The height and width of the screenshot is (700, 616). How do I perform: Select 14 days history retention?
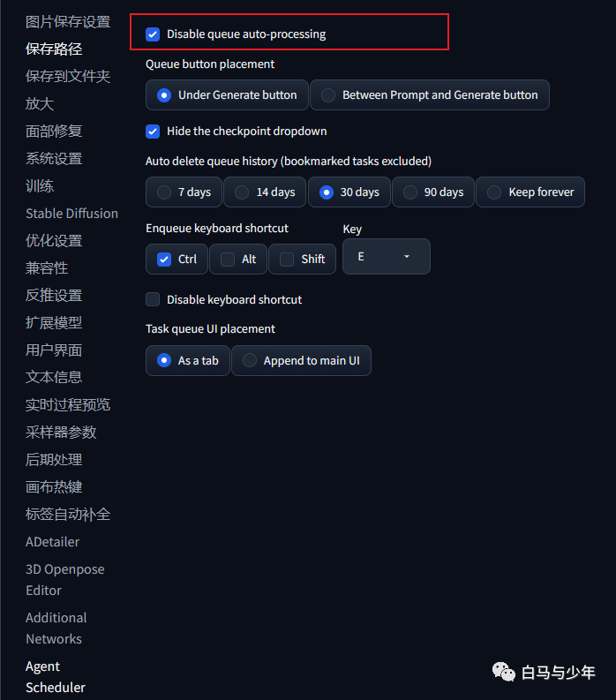265,192
